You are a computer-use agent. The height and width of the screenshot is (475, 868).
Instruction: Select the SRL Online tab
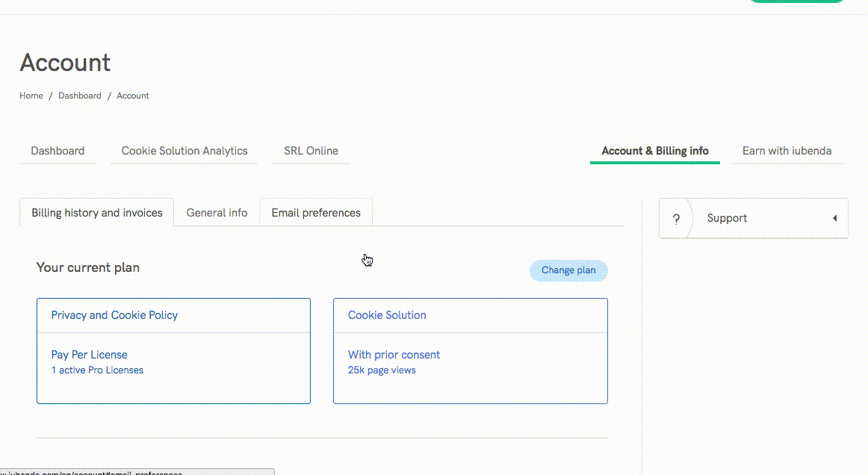pyautogui.click(x=311, y=151)
